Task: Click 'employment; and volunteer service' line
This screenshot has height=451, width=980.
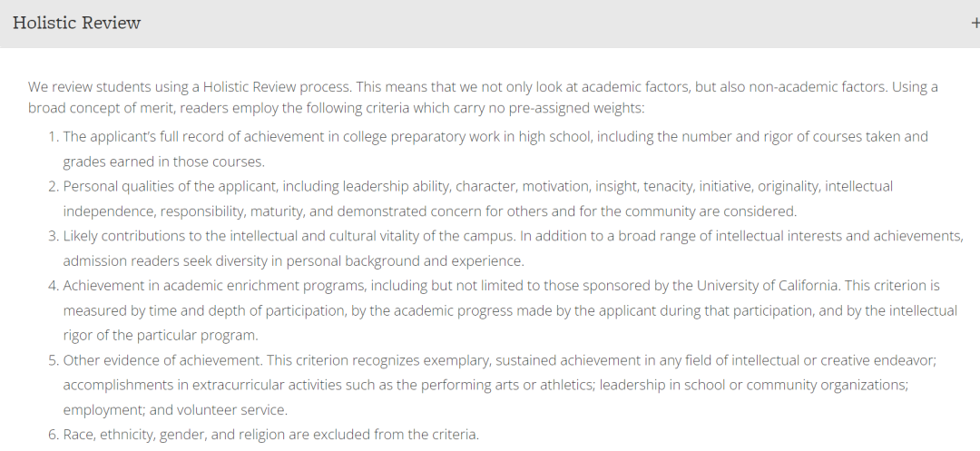Action: [175, 409]
